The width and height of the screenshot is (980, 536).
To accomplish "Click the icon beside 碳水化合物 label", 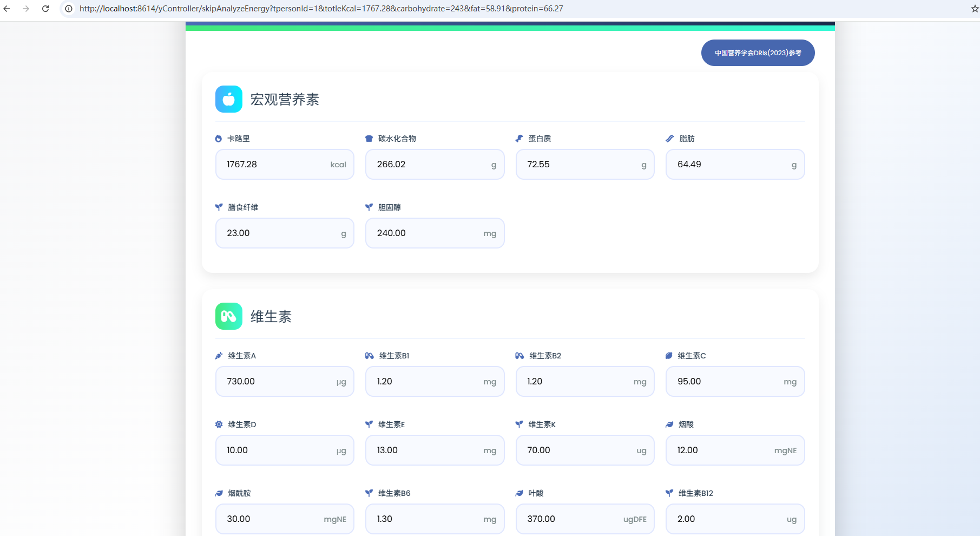I will pyautogui.click(x=369, y=139).
